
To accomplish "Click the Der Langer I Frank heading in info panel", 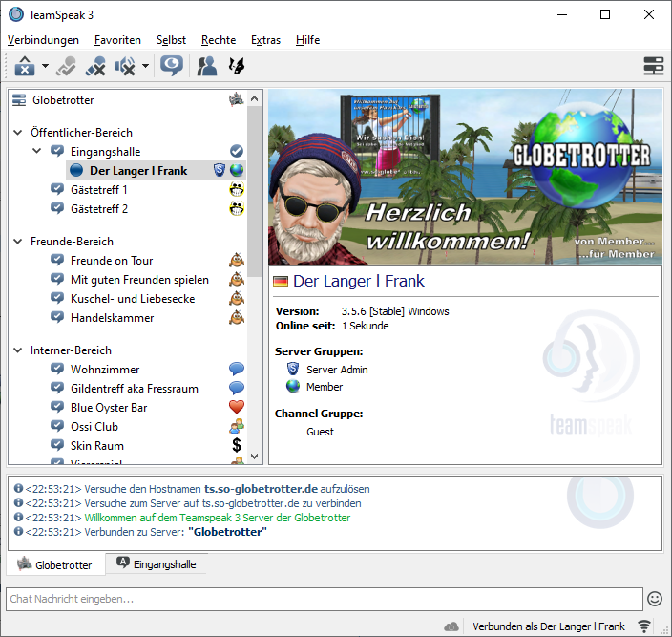I will coord(359,281).
